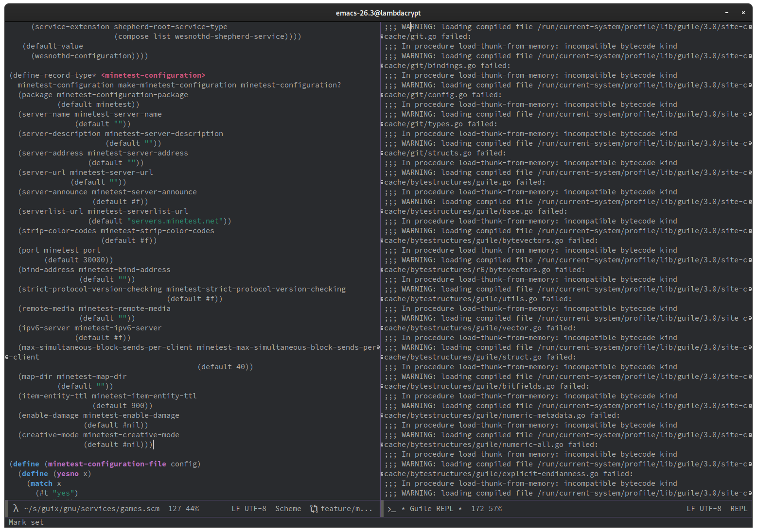Viewport: 757px width, 532px height.
Task: Click the vertical divider between the two panes
Action: click(x=381, y=243)
